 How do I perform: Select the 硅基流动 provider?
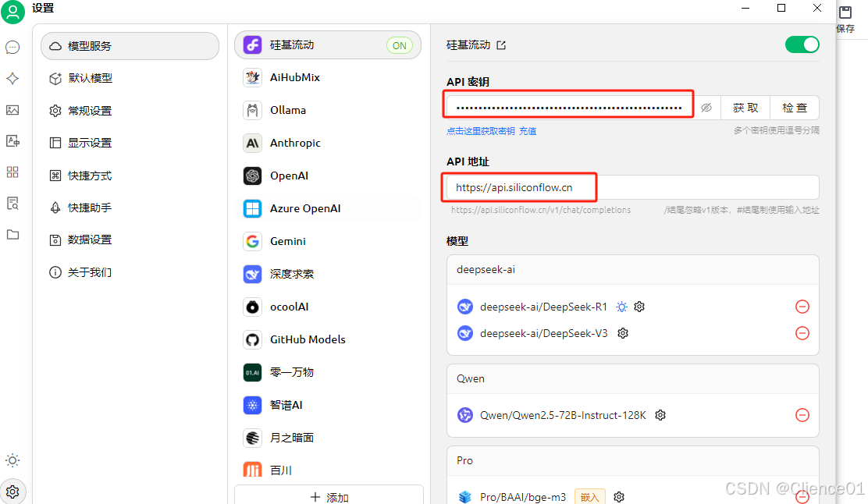pos(328,44)
